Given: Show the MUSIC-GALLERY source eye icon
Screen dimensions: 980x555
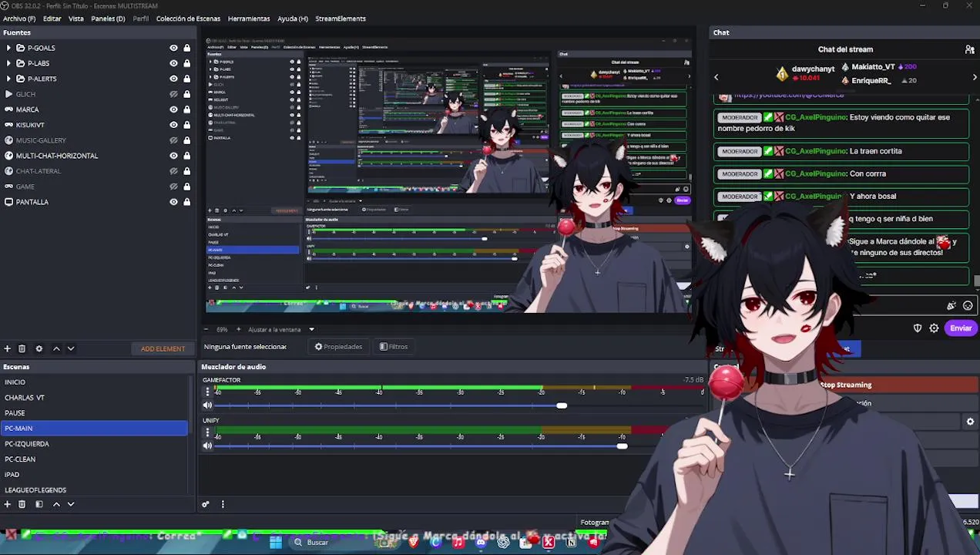Looking at the screenshot, I should [173, 140].
